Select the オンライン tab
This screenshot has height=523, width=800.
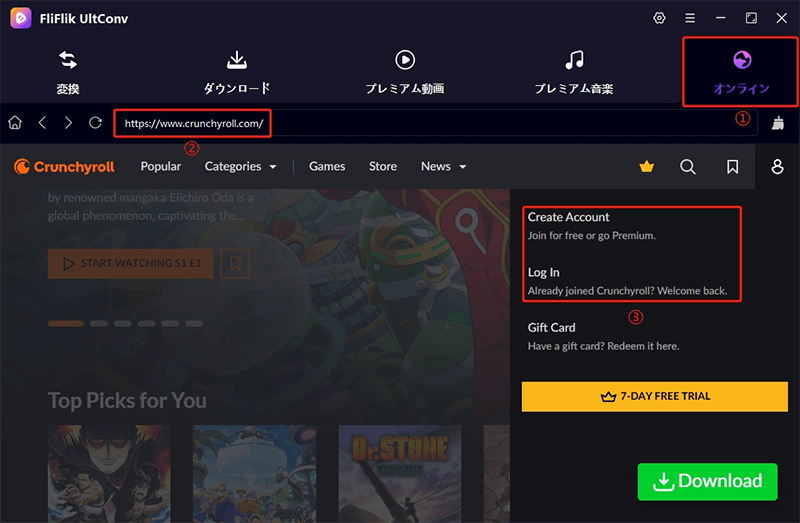[x=741, y=72]
